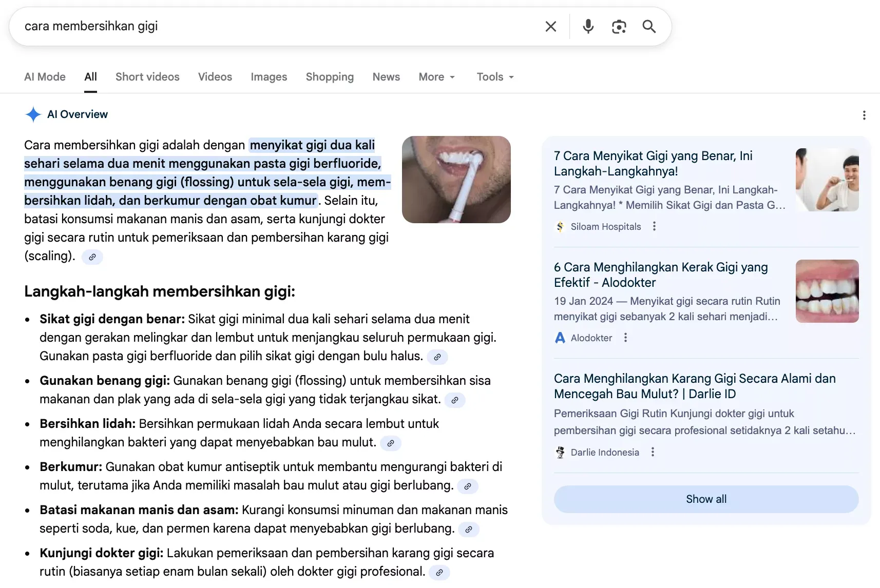Open source link icon after 'terjangkau sikat.'
This screenshot has width=880, height=588.
[x=455, y=400]
